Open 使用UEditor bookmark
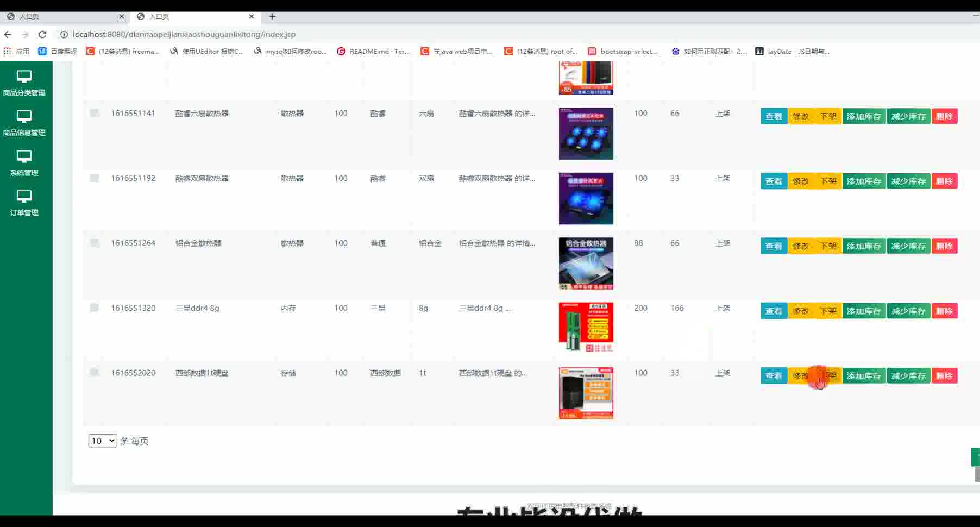The height and width of the screenshot is (527, 980). click(x=207, y=51)
